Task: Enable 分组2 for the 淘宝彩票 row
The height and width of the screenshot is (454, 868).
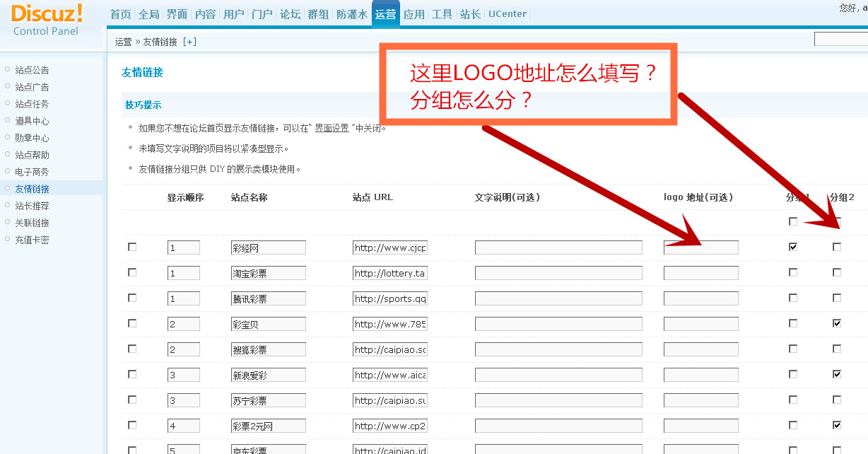Action: click(837, 272)
